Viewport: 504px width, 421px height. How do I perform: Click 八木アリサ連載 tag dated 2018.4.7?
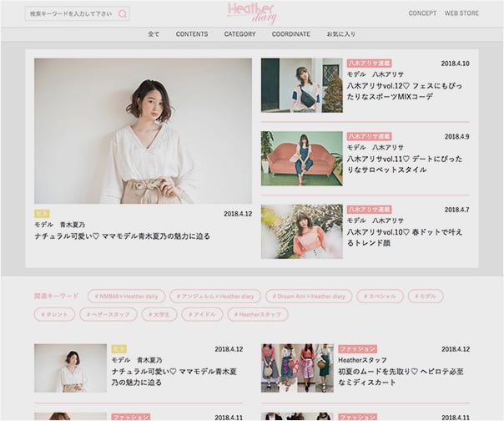coord(369,209)
